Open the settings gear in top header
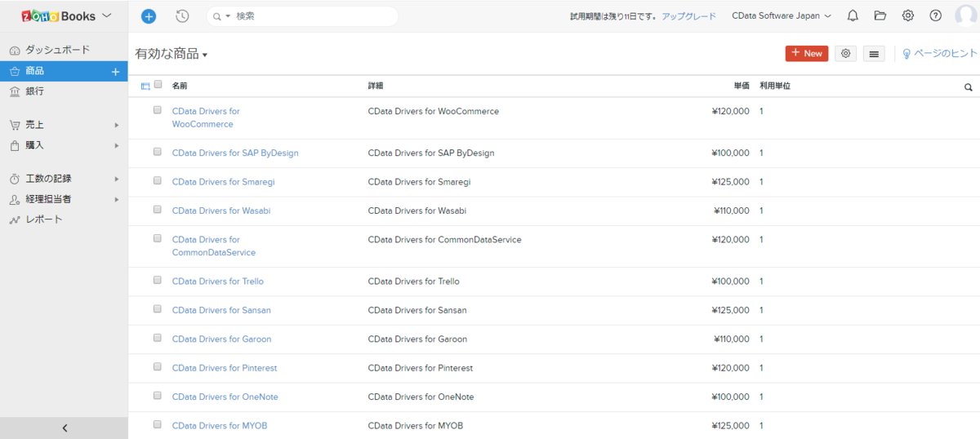980x439 pixels. 907,16
